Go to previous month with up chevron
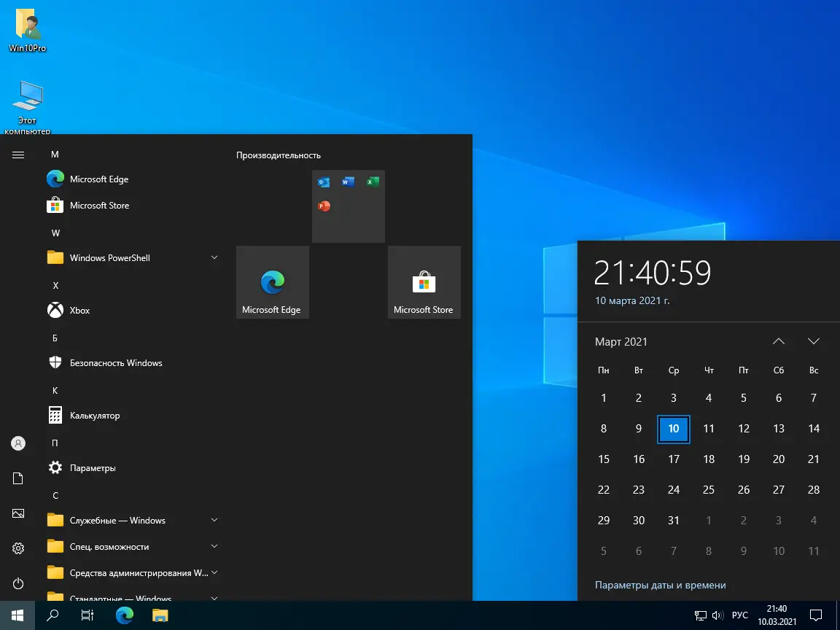This screenshot has width=840, height=630. 779,341
